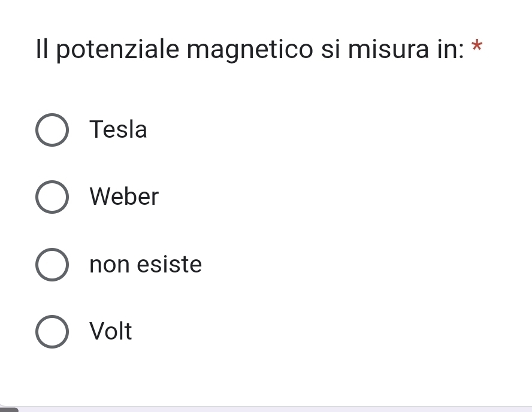
Task: Select the Tesla radio button
Action: click(x=52, y=130)
